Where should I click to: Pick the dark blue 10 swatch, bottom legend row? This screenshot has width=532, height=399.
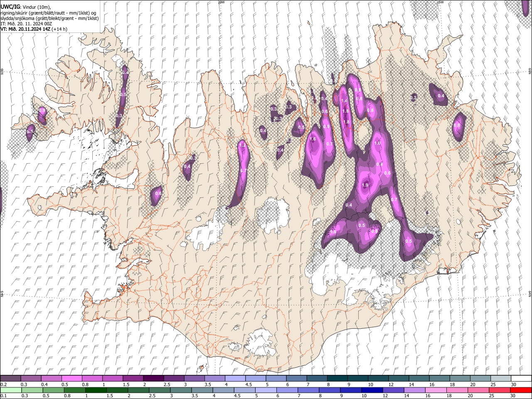coord(373,390)
